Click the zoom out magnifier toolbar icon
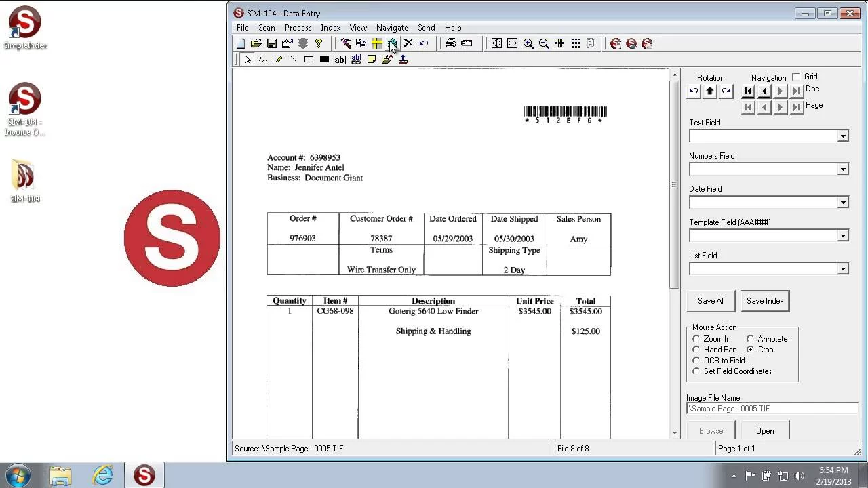868x488 pixels. coord(544,43)
